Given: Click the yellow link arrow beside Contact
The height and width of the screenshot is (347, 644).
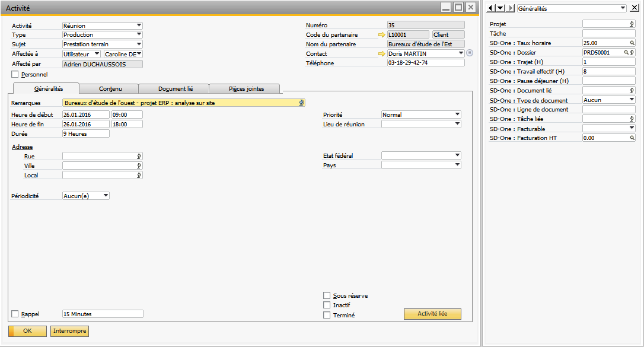Looking at the screenshot, I should pyautogui.click(x=381, y=54).
